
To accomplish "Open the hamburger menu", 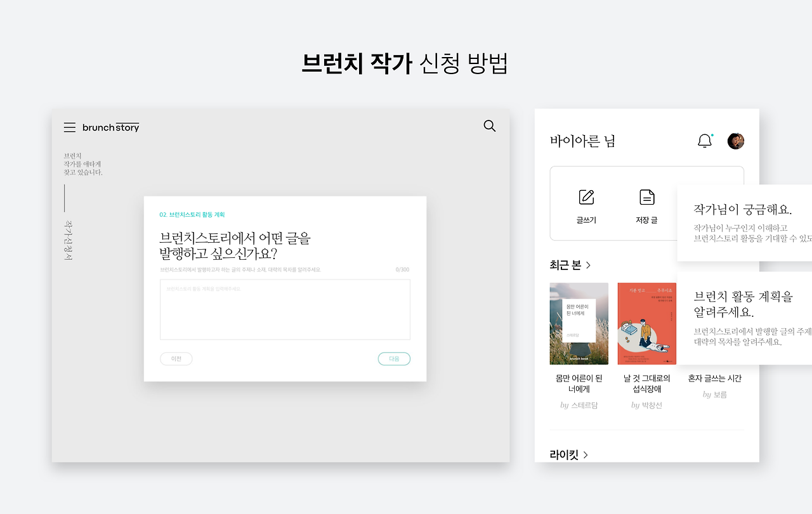I will (x=70, y=127).
